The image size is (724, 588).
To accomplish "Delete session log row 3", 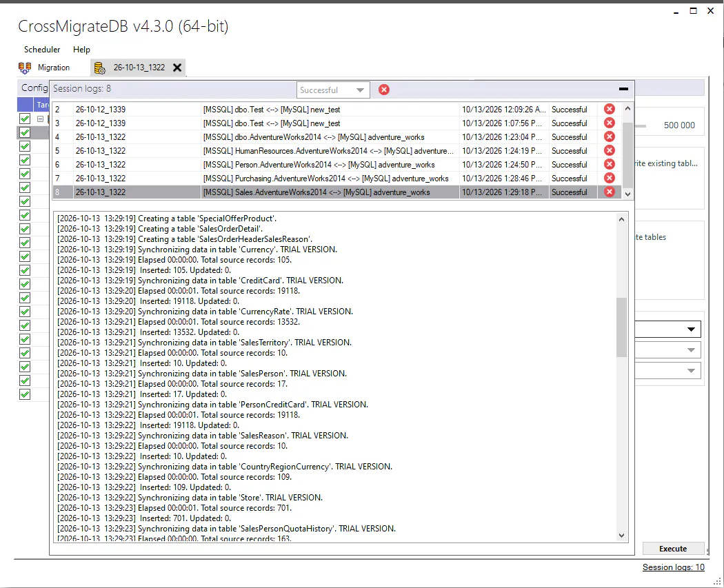I will click(x=609, y=123).
